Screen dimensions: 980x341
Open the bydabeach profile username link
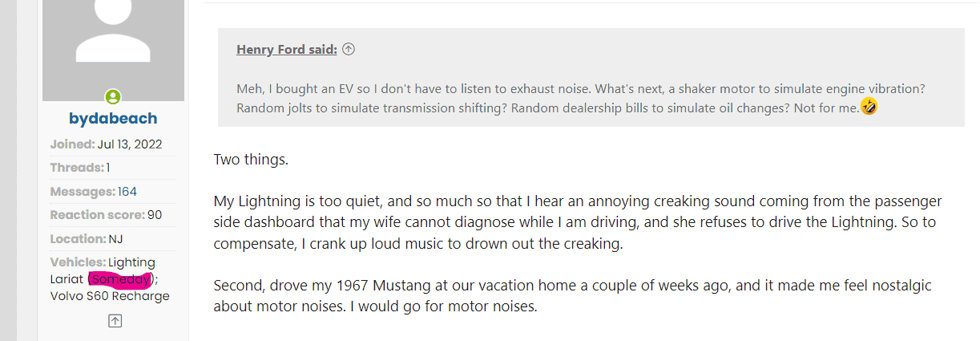click(x=113, y=119)
